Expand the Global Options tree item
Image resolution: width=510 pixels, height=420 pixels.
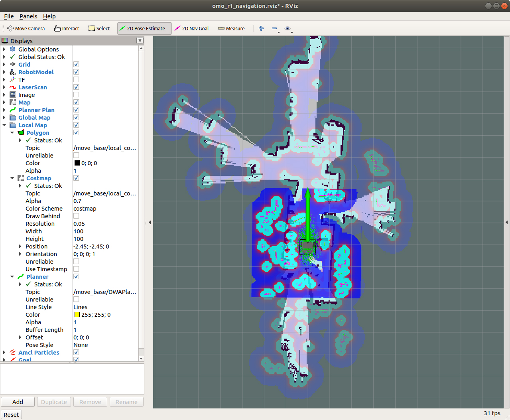tap(4, 49)
